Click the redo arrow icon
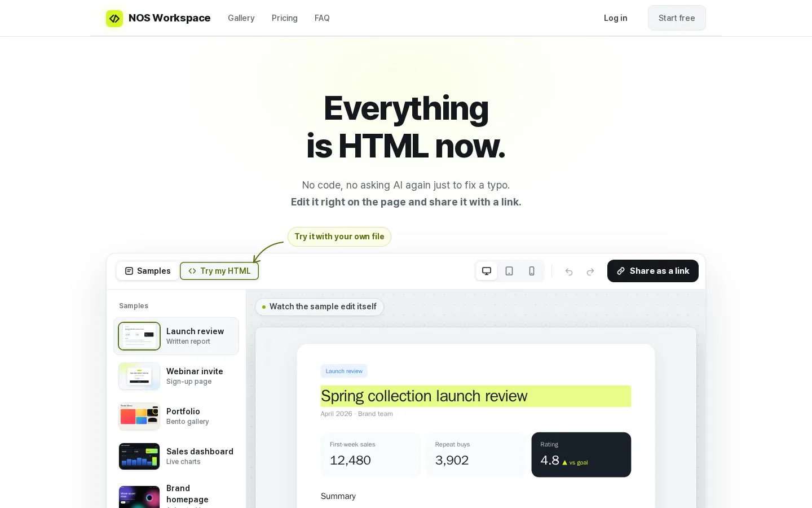Image resolution: width=812 pixels, height=508 pixels. pos(590,271)
